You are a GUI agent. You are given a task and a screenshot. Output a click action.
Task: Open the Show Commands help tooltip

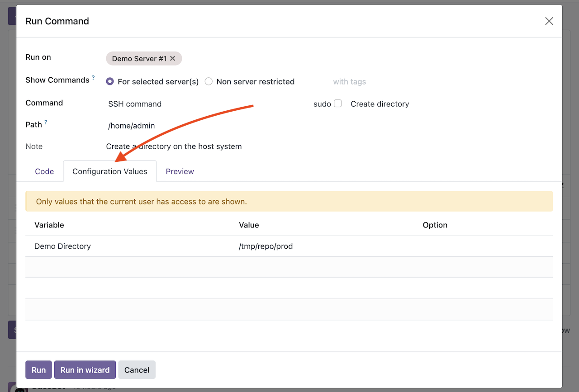click(94, 77)
